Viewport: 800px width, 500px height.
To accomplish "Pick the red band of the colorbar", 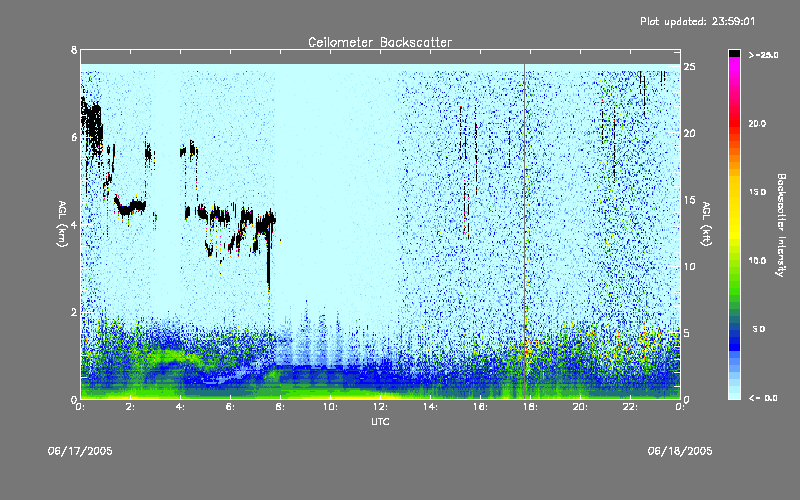I will (x=734, y=125).
